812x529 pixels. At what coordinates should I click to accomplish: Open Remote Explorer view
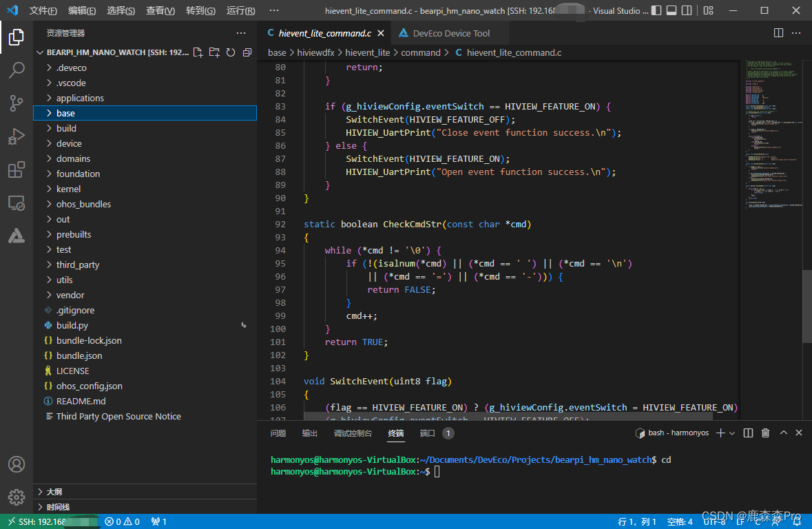click(16, 203)
